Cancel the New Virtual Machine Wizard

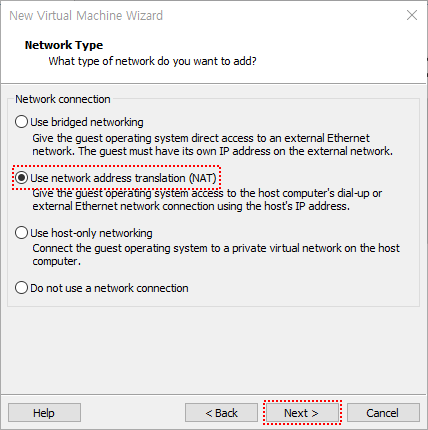[383, 413]
